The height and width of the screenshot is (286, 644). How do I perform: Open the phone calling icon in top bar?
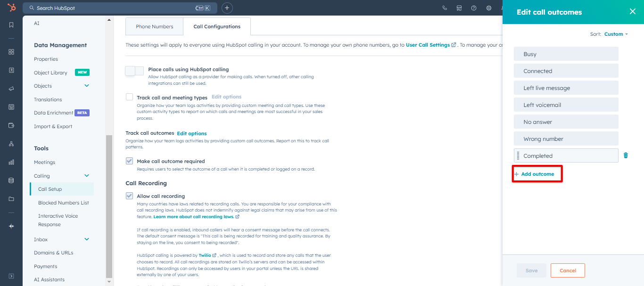coord(445,8)
